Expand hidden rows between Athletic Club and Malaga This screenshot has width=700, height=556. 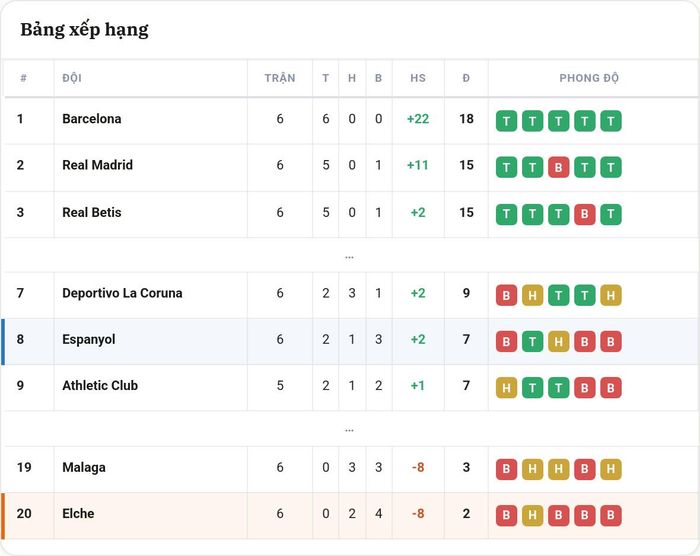[349, 430]
